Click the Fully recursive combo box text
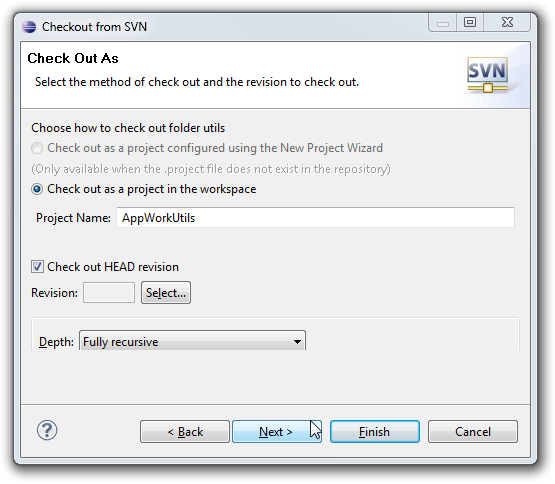Image resolution: width=555 pixels, height=484 pixels. (x=120, y=342)
